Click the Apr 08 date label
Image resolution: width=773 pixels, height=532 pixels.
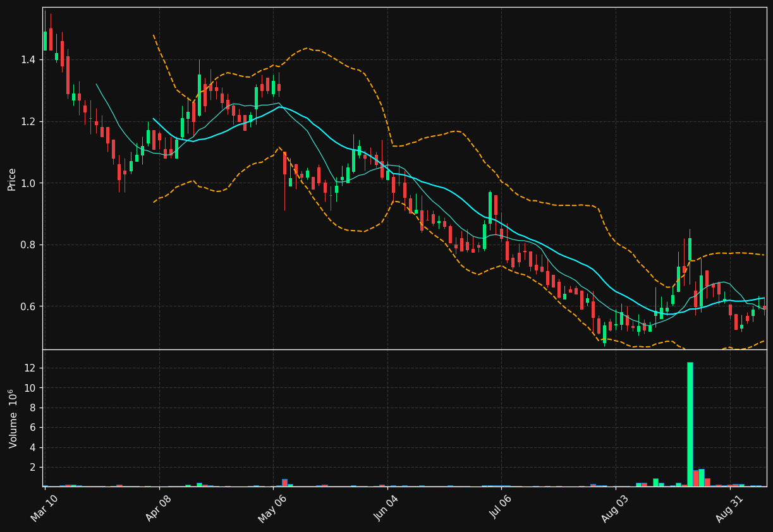(159, 509)
